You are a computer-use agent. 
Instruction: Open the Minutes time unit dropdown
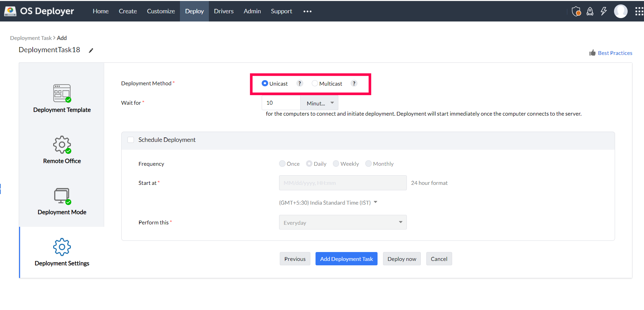(319, 103)
